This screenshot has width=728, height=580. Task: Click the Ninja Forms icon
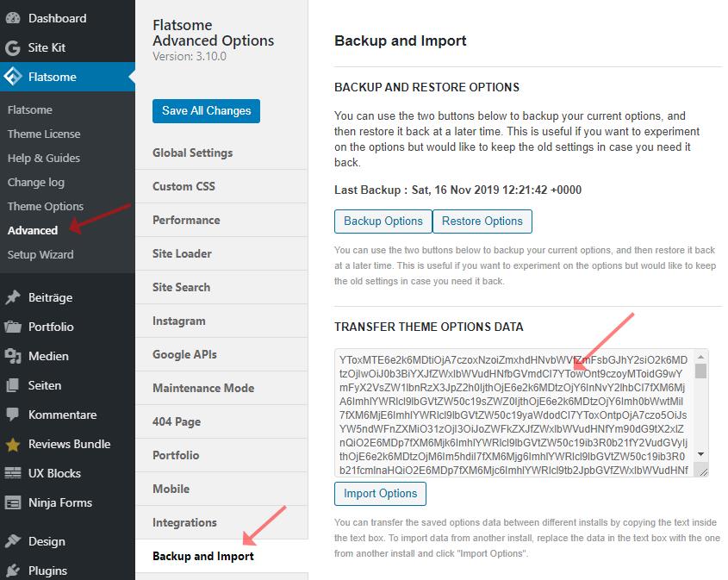point(13,502)
